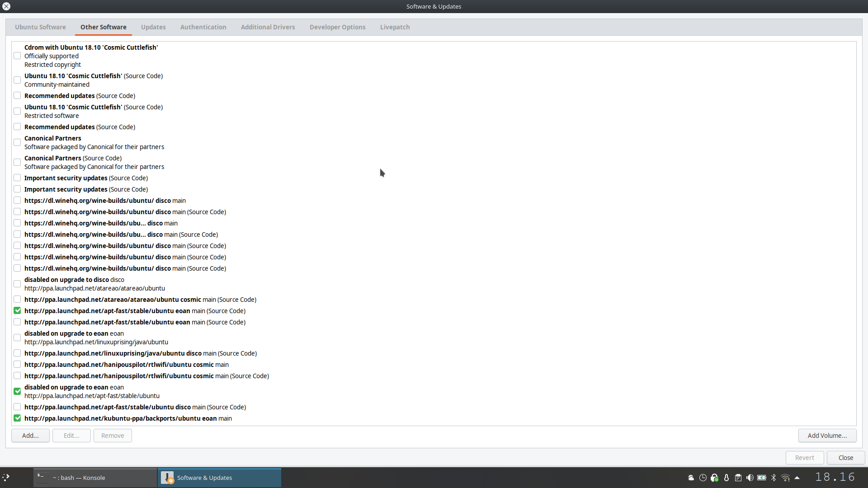Tick the apt-fast stable disco main (Source Code) checkbox

coord(17,407)
